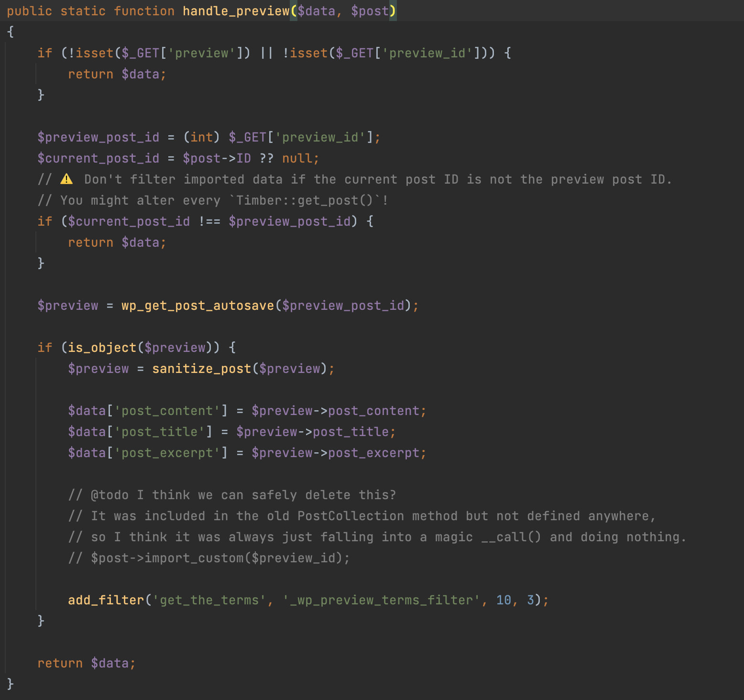Click the is_object function call

[102, 348]
